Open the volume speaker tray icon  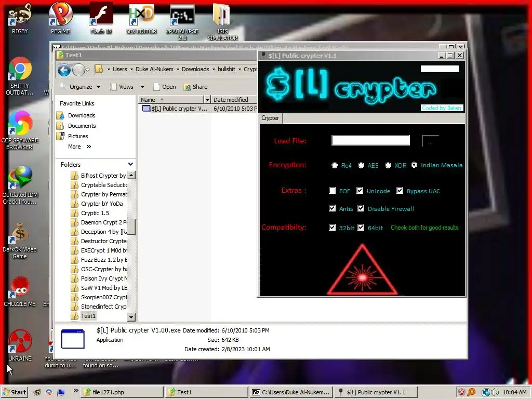(x=495, y=392)
